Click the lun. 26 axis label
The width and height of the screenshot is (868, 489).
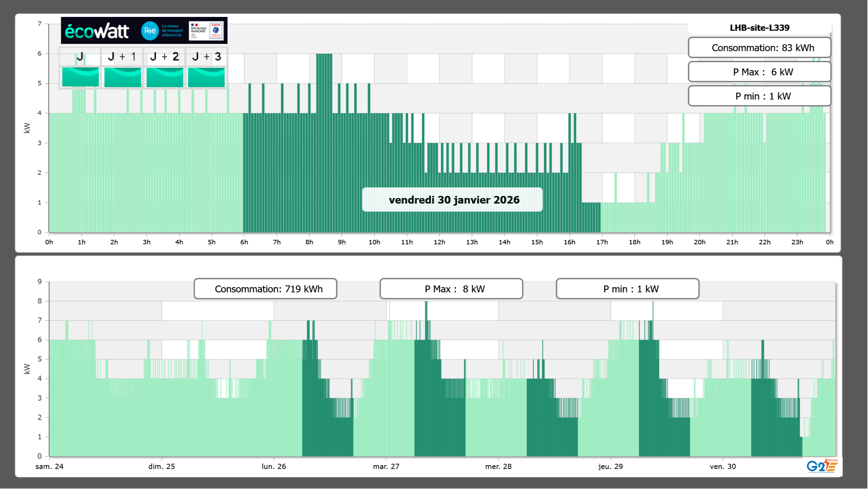pyautogui.click(x=274, y=467)
